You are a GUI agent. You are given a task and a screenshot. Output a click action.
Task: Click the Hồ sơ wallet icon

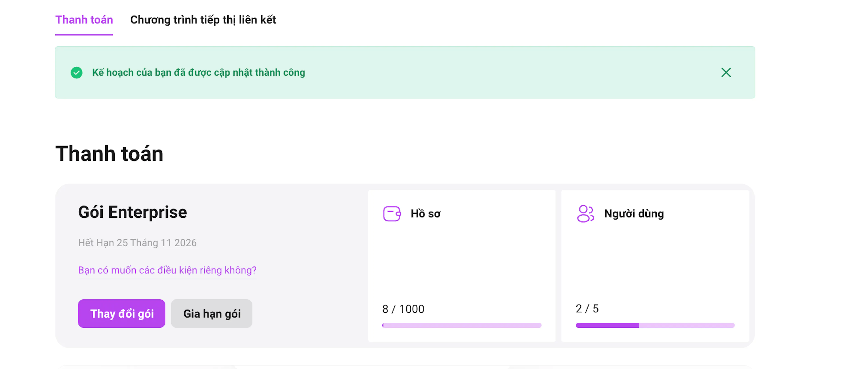click(392, 214)
